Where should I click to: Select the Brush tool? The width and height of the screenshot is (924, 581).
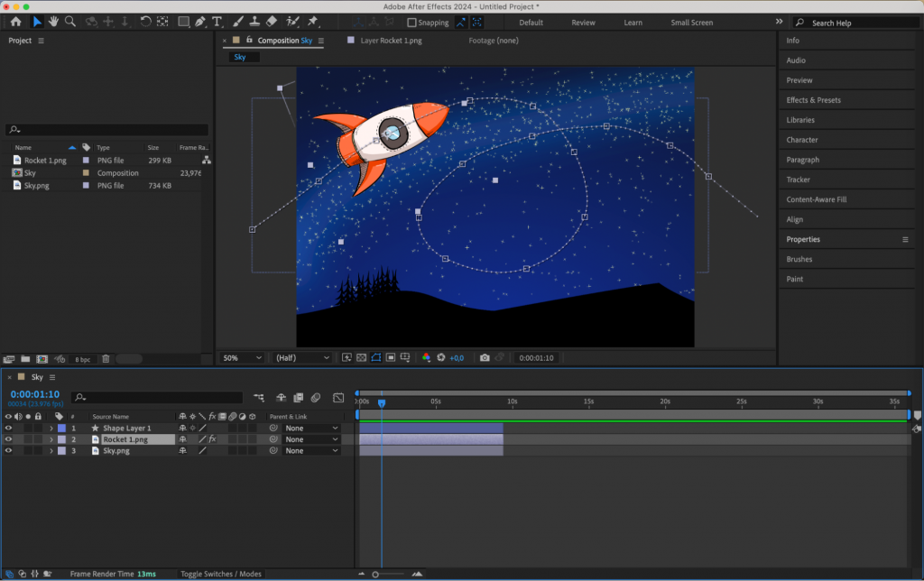pyautogui.click(x=238, y=22)
